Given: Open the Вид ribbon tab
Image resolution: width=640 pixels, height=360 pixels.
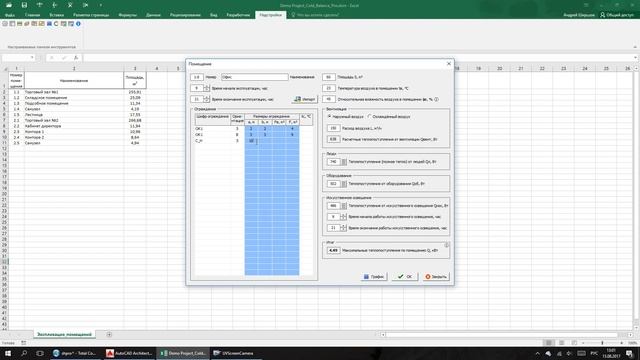Looking at the screenshot, I should tap(213, 15).
